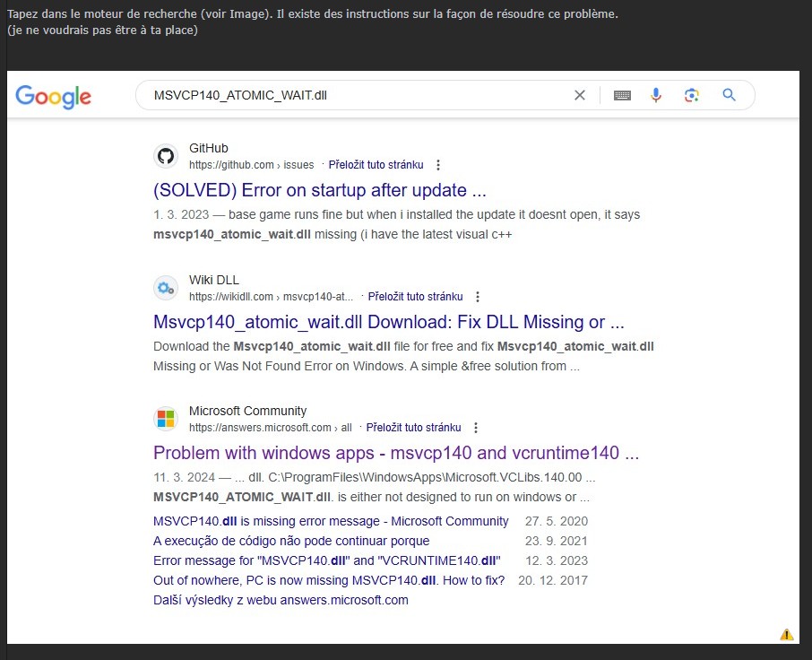Click the Microsoft Community favicon
This screenshot has width=812, height=660.
pos(166,419)
